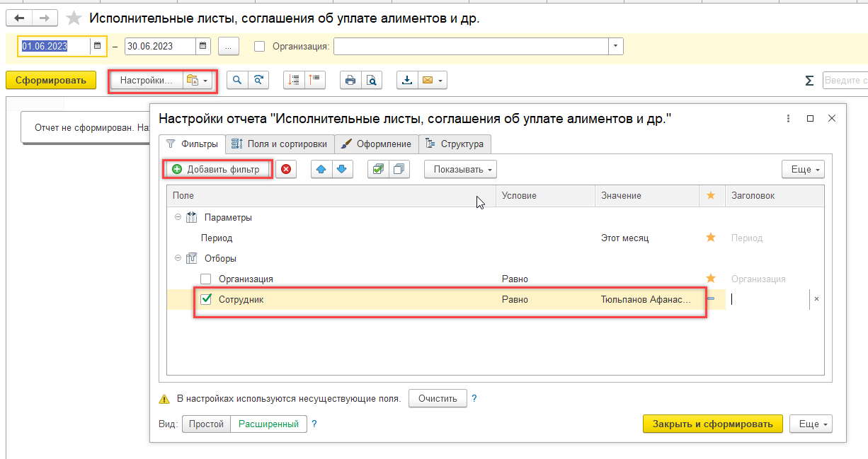The height and width of the screenshot is (459, 868).
Task: Open period selection ellipsis button
Action: tap(229, 46)
